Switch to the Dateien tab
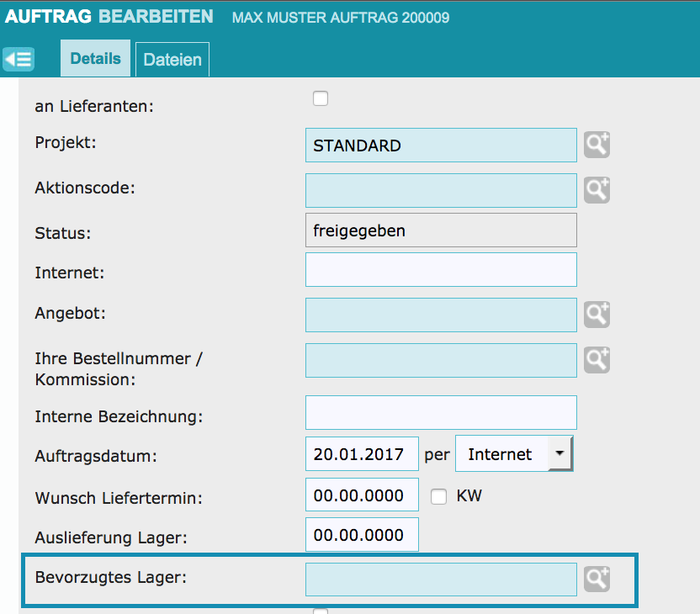 (172, 60)
